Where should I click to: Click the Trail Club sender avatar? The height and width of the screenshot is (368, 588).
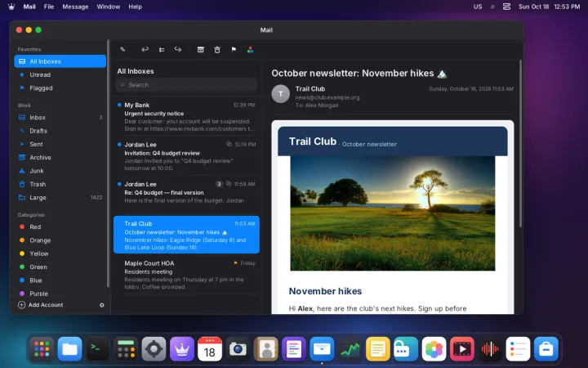click(280, 94)
